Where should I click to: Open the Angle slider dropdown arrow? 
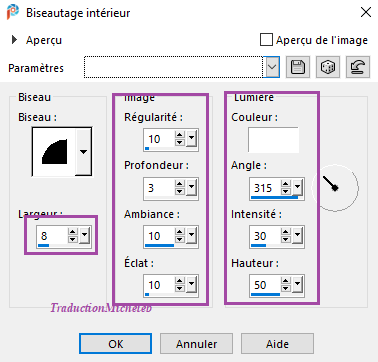pyautogui.click(x=297, y=188)
